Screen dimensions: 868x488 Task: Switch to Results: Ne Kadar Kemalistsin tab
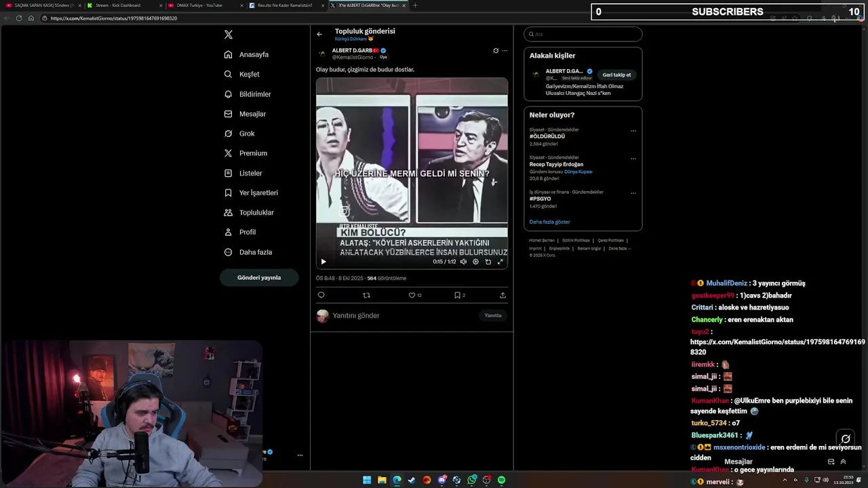pos(285,5)
